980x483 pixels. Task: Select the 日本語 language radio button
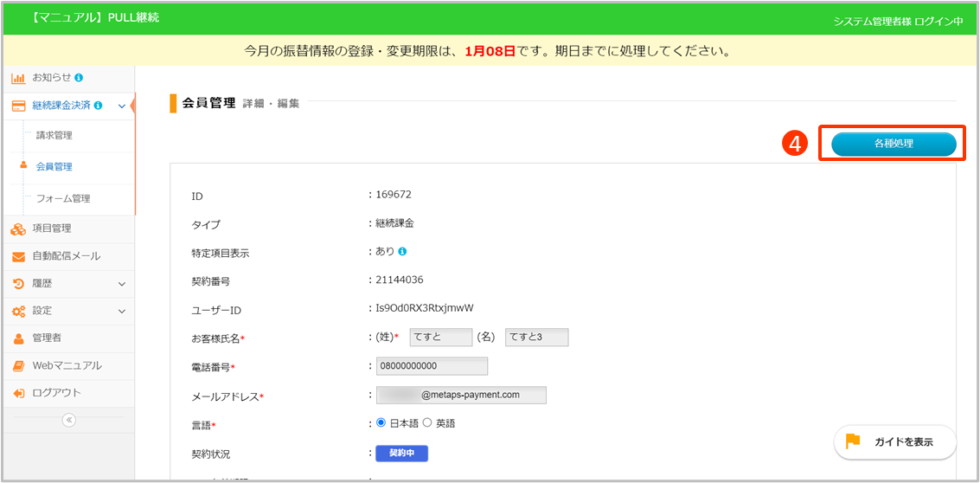pos(381,423)
